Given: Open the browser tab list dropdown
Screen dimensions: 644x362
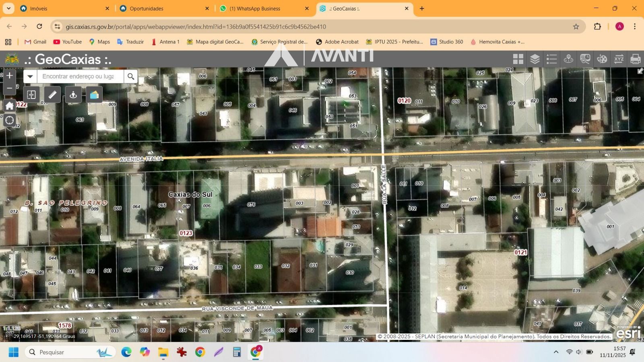Looking at the screenshot, I should (x=8, y=8).
